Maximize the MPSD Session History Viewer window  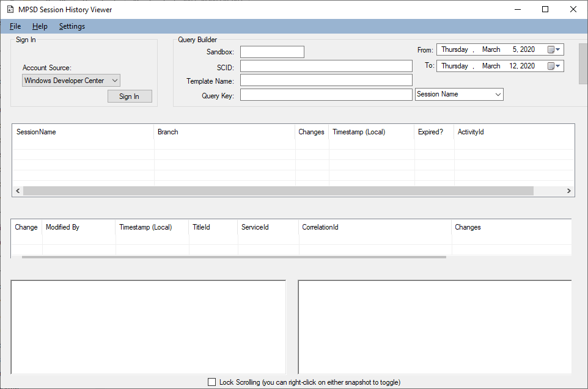point(545,9)
